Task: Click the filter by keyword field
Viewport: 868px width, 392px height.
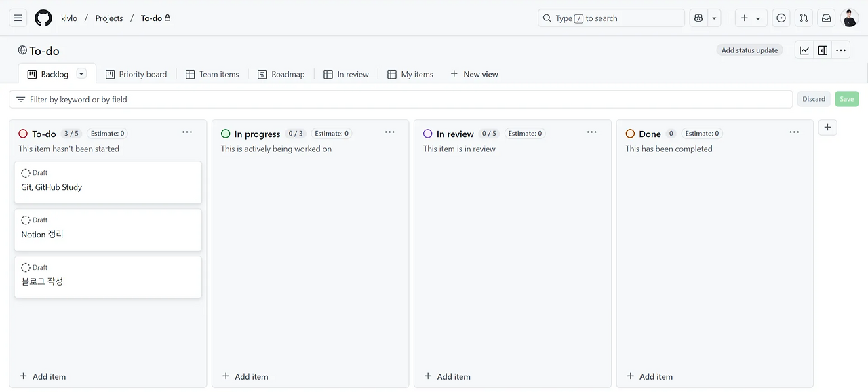Action: [x=271, y=98]
